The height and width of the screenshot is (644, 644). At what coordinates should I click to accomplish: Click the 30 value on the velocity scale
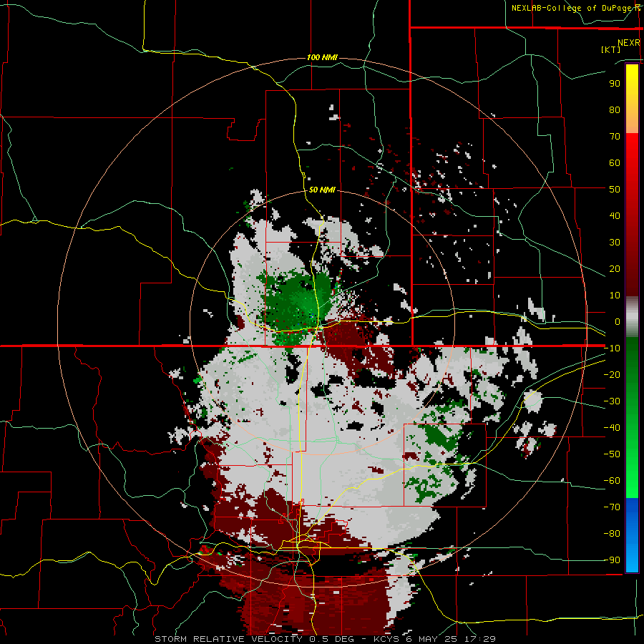tap(615, 243)
